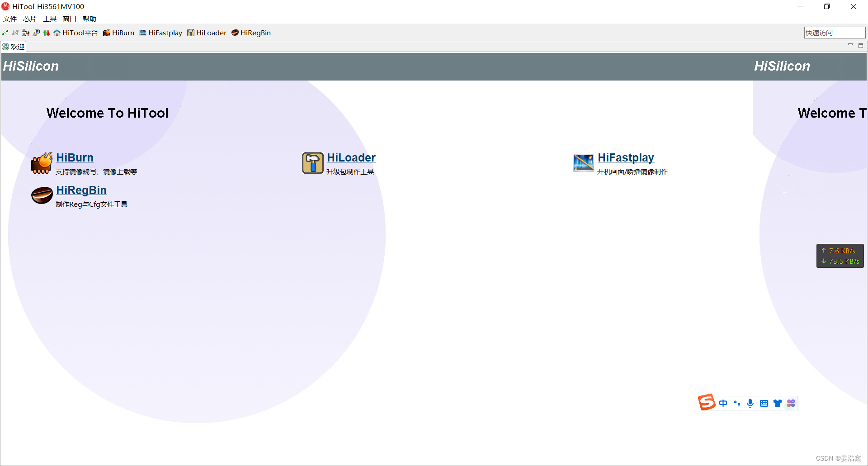This screenshot has height=466, width=868.
Task: Select the 欢迎 tab
Action: click(x=14, y=47)
